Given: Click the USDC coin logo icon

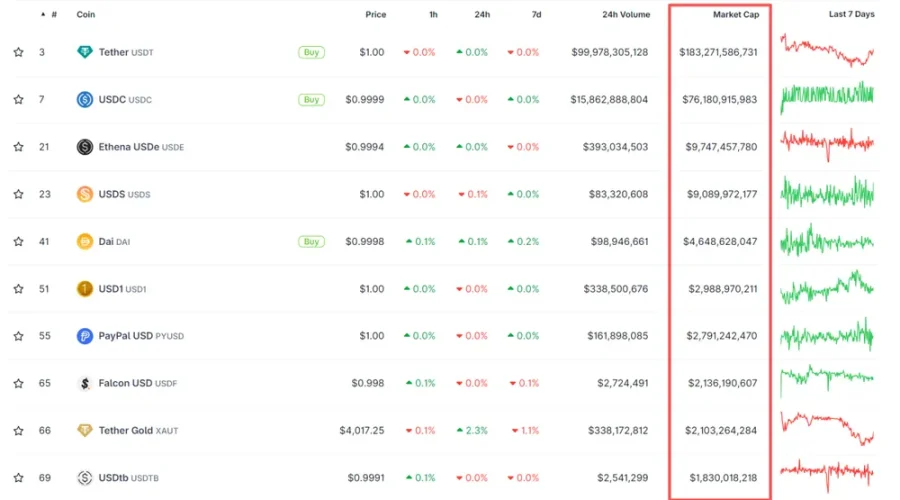Looking at the screenshot, I should tap(85, 100).
